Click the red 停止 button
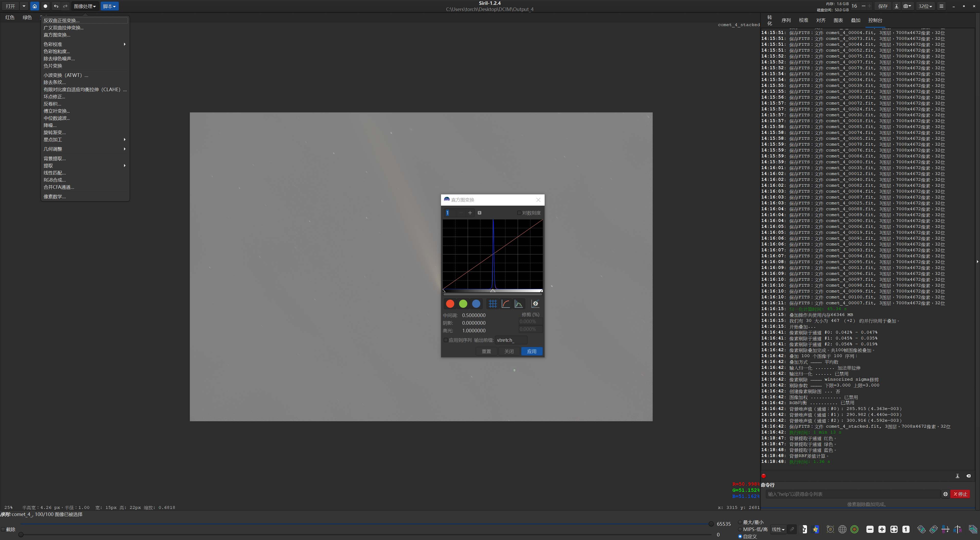980x540 pixels. [960, 494]
